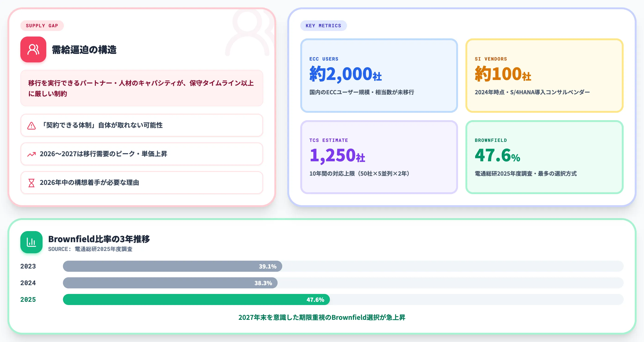Click the 2023 year label

pos(28,266)
